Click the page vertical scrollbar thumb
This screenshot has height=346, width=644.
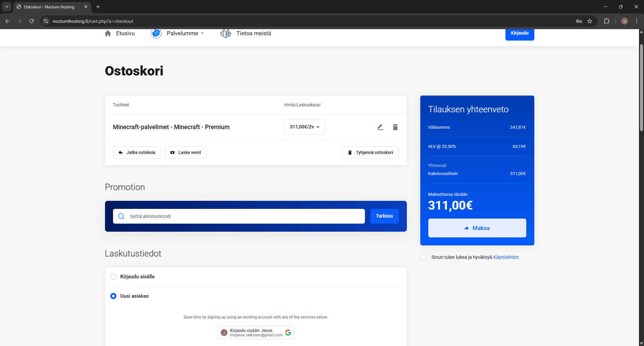pyautogui.click(x=641, y=87)
